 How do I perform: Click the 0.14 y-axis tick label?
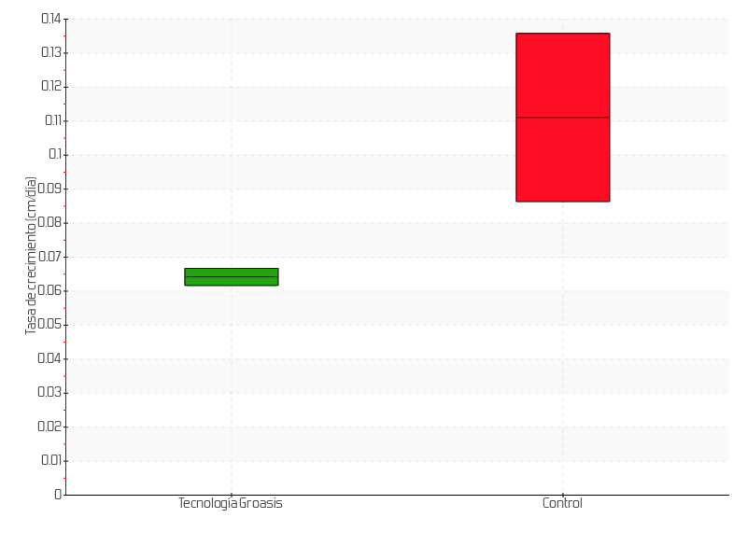pyautogui.click(x=50, y=19)
